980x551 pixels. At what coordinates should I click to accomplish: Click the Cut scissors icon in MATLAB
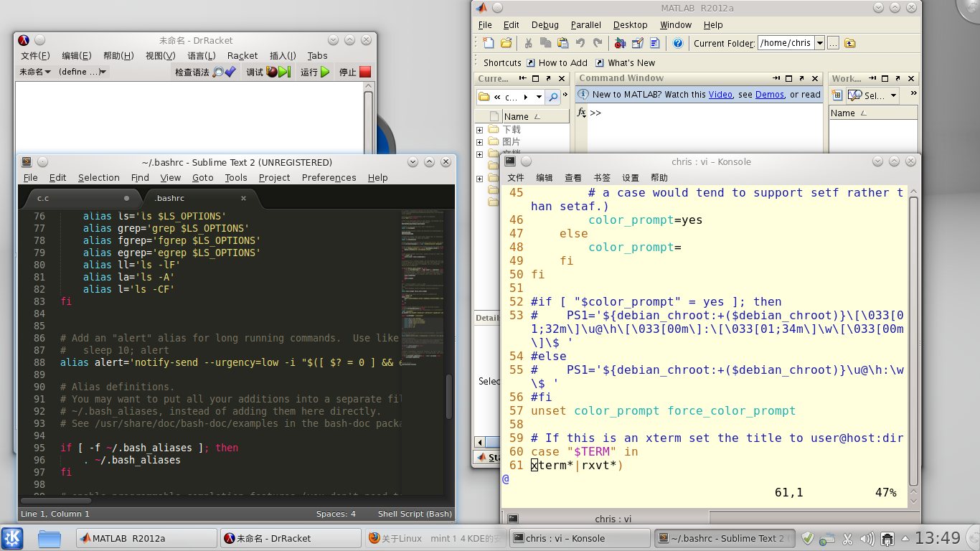click(x=528, y=43)
